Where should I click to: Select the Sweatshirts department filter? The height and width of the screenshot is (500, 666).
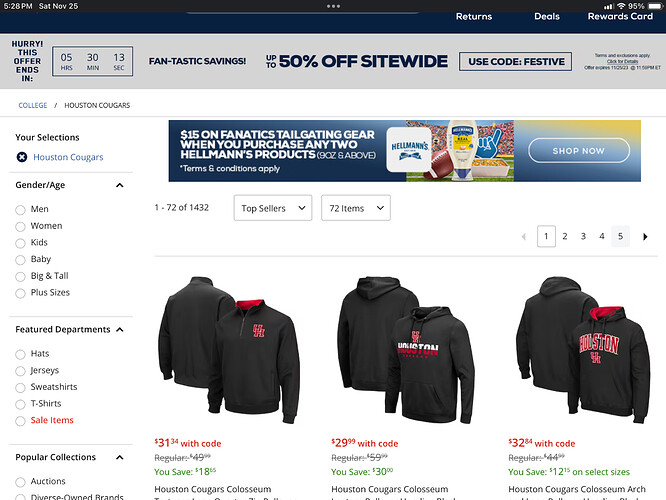tap(20, 387)
